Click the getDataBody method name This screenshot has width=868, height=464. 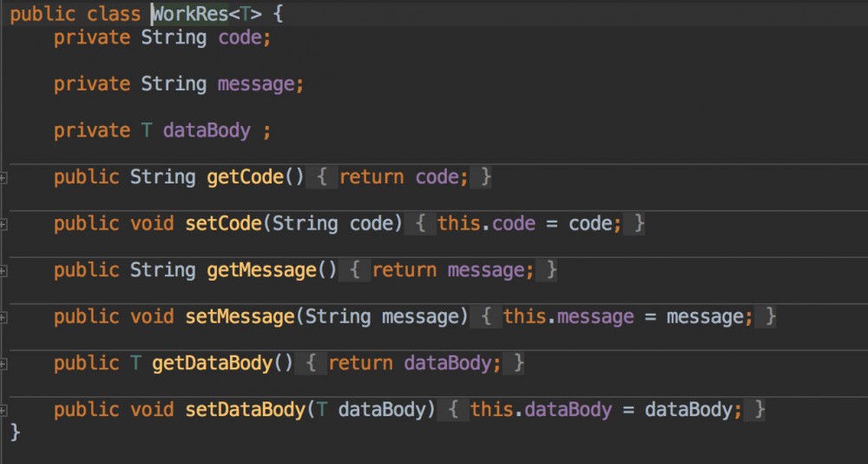click(x=212, y=362)
